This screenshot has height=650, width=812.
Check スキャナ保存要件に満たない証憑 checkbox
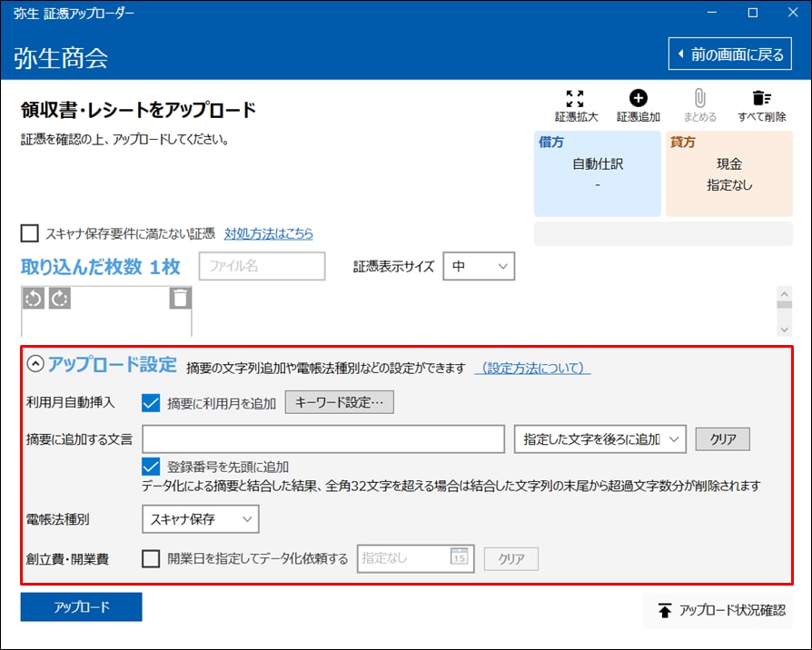(30, 233)
